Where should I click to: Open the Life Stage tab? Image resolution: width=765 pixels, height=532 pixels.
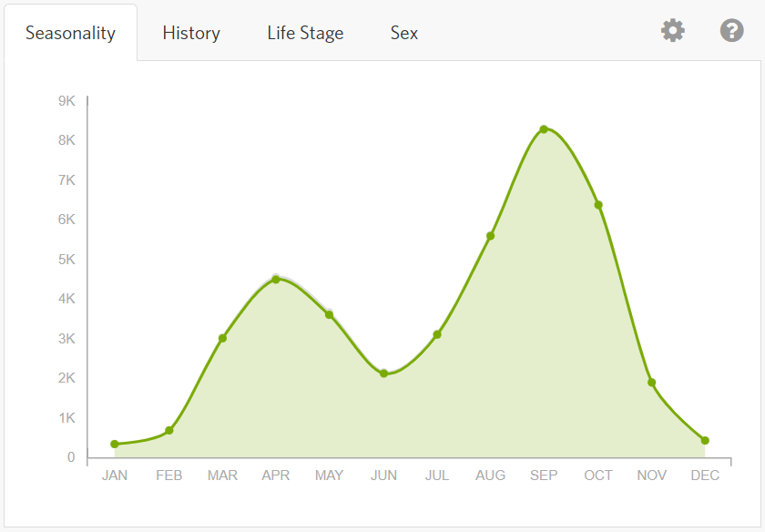pyautogui.click(x=305, y=34)
